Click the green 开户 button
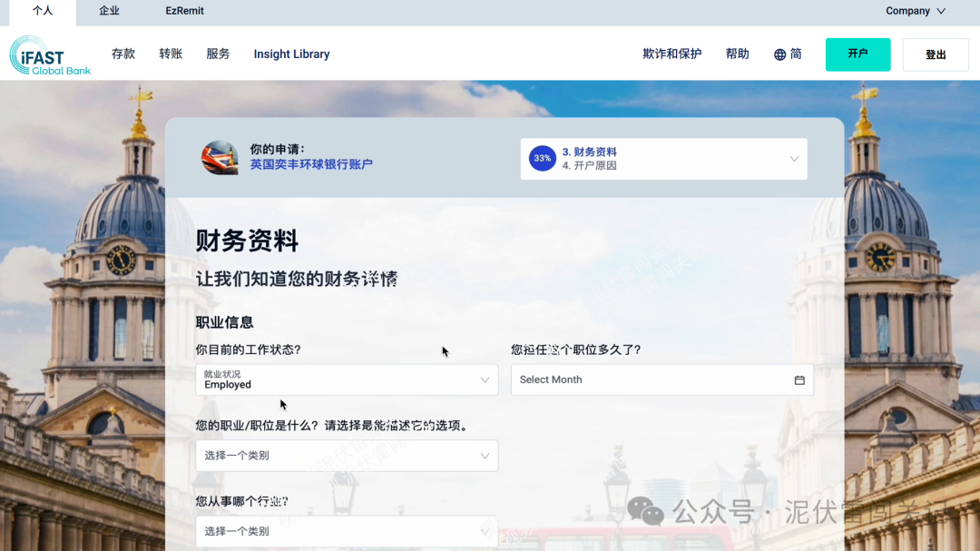This screenshot has width=980, height=551. pyautogui.click(x=857, y=54)
